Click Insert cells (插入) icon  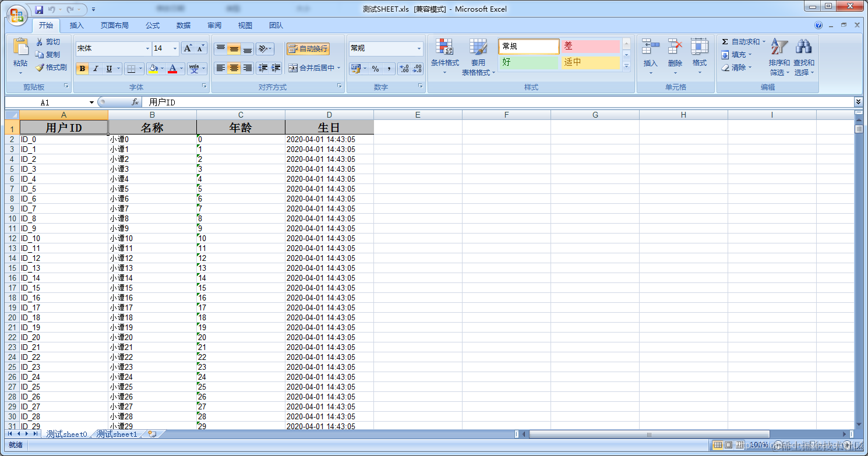651,47
